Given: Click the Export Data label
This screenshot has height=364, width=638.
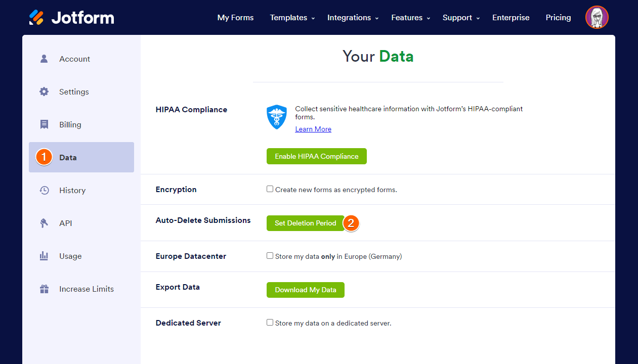Looking at the screenshot, I should 178,287.
